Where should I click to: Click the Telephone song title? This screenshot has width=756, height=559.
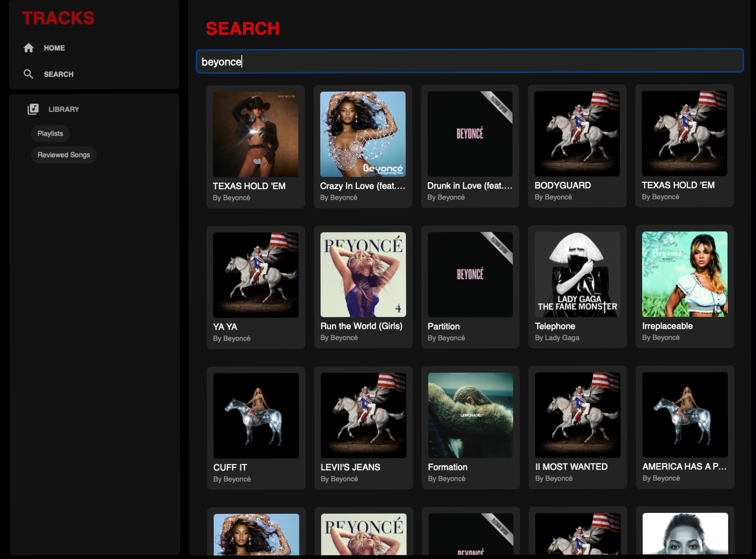(x=555, y=326)
